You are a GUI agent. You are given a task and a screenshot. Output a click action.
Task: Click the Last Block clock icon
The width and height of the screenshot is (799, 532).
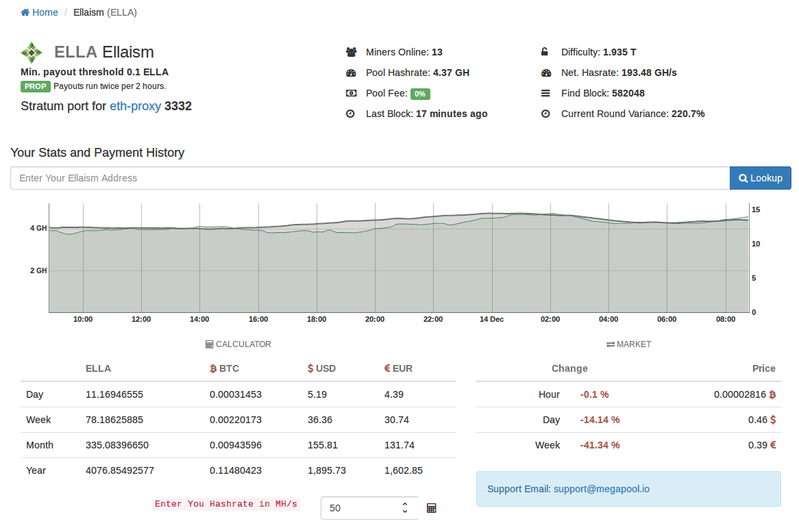351,114
